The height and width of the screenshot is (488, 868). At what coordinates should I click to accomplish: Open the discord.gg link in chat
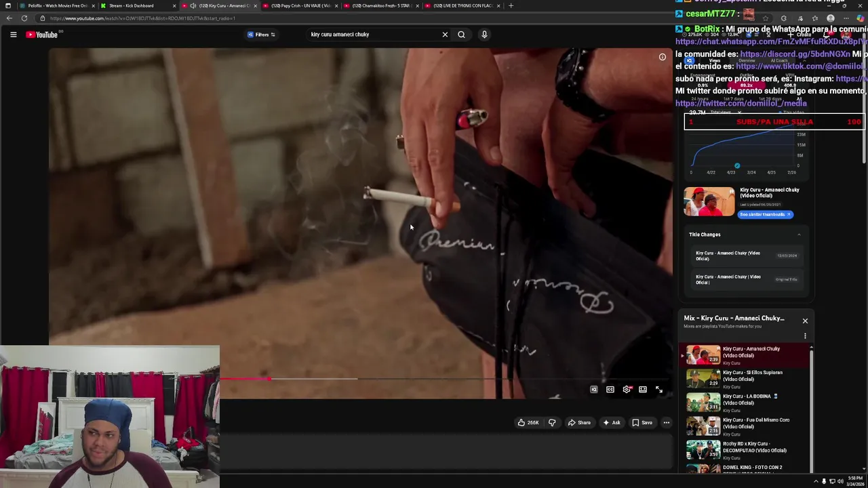[x=795, y=54]
